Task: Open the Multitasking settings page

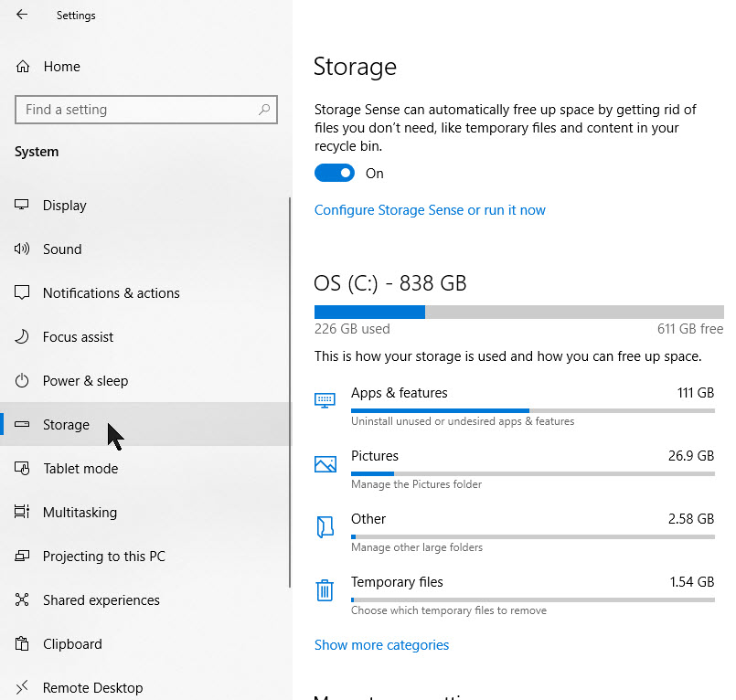Action: pyautogui.click(x=80, y=513)
